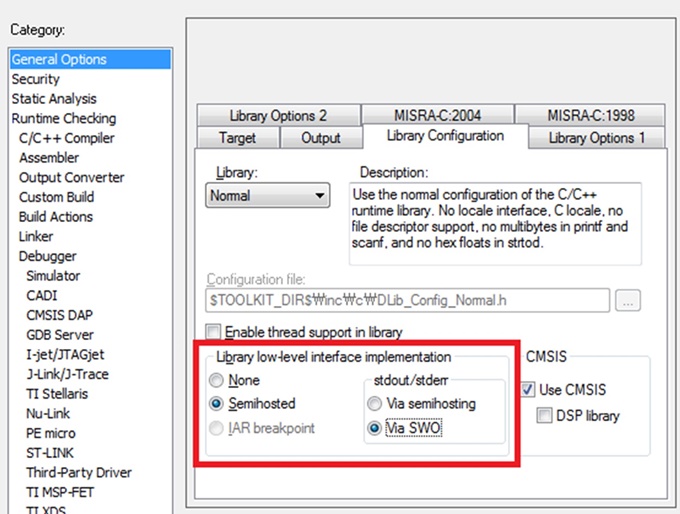The height and width of the screenshot is (514, 680).
Task: Switch to MISRA-C:1998 tab
Action: [590, 115]
